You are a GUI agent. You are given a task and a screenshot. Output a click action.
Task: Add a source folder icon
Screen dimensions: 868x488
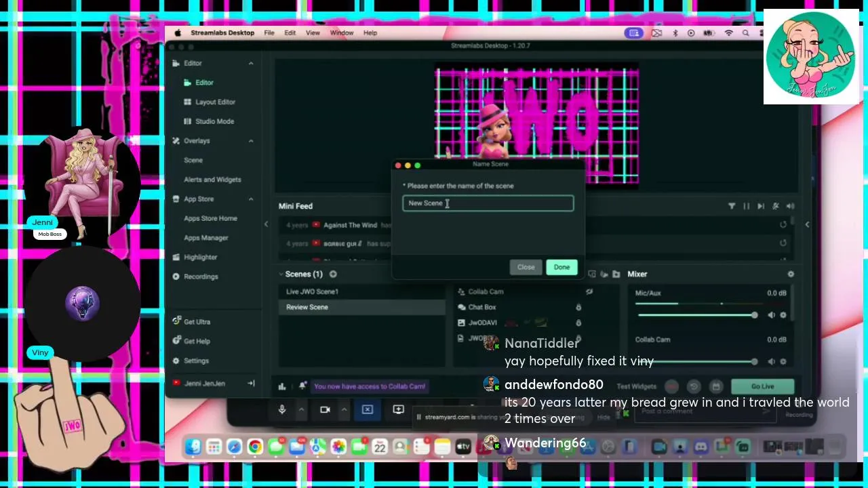[616, 274]
